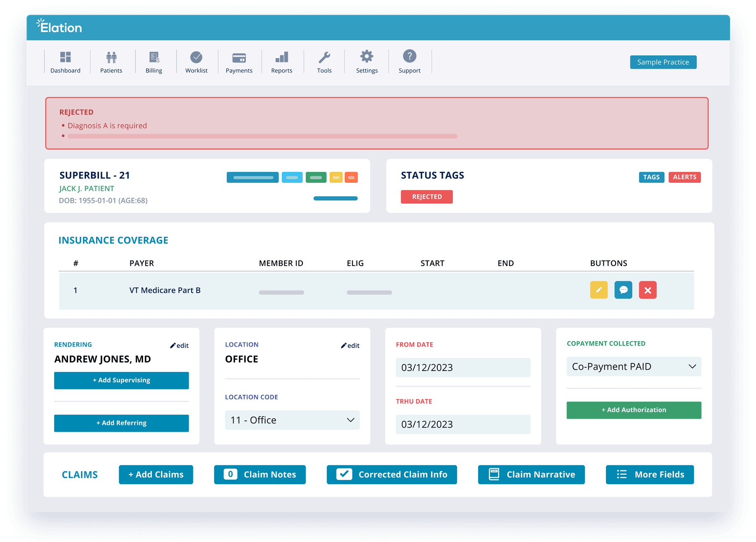The height and width of the screenshot is (542, 756).
Task: Edit the rendering provider Andrew Jones
Action: tap(179, 345)
